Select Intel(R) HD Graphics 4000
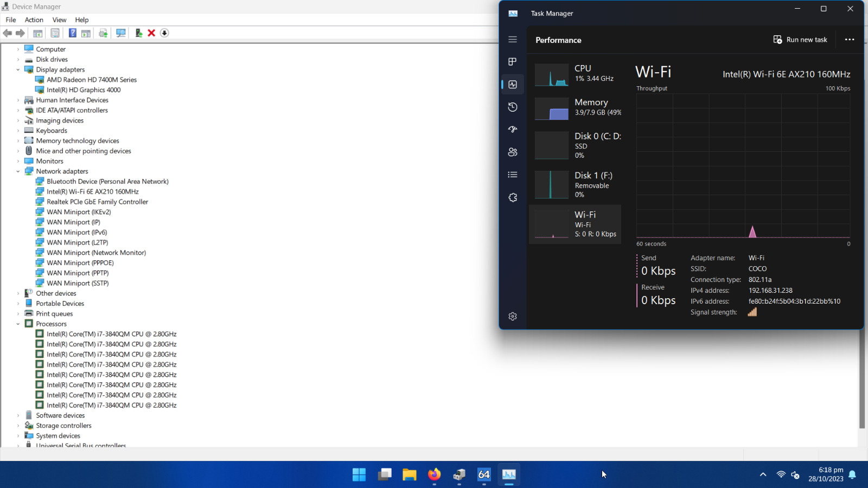The image size is (868, 488). (x=84, y=90)
